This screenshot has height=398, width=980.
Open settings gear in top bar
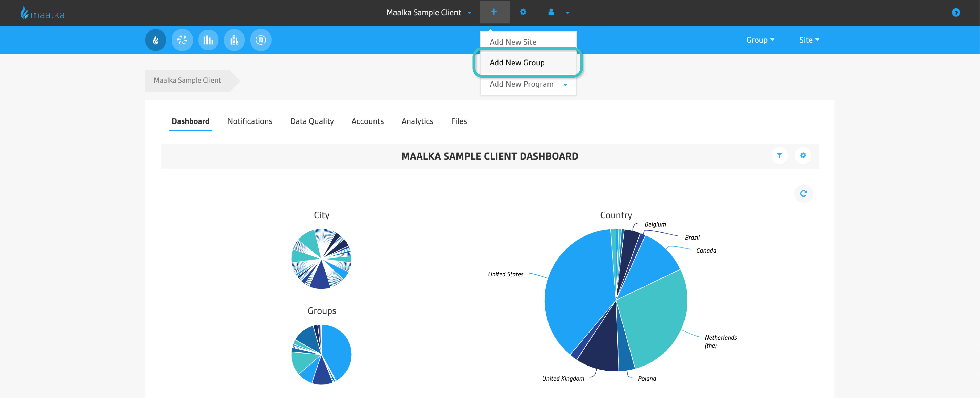point(523,12)
